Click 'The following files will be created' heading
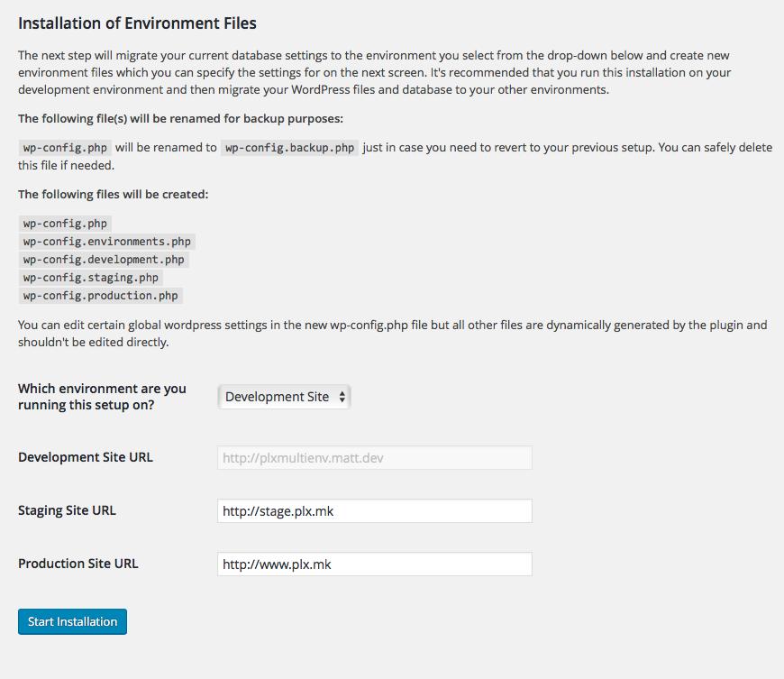 click(114, 194)
